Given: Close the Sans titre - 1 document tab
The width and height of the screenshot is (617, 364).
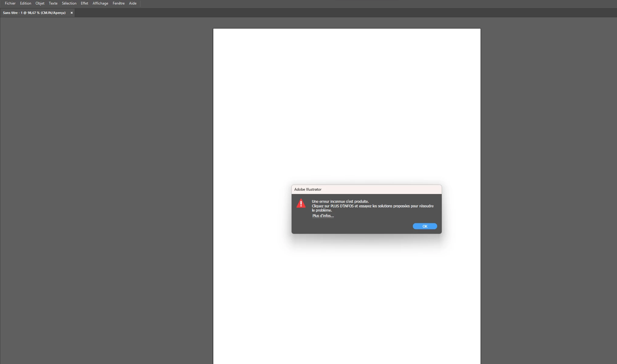Looking at the screenshot, I should click(72, 13).
